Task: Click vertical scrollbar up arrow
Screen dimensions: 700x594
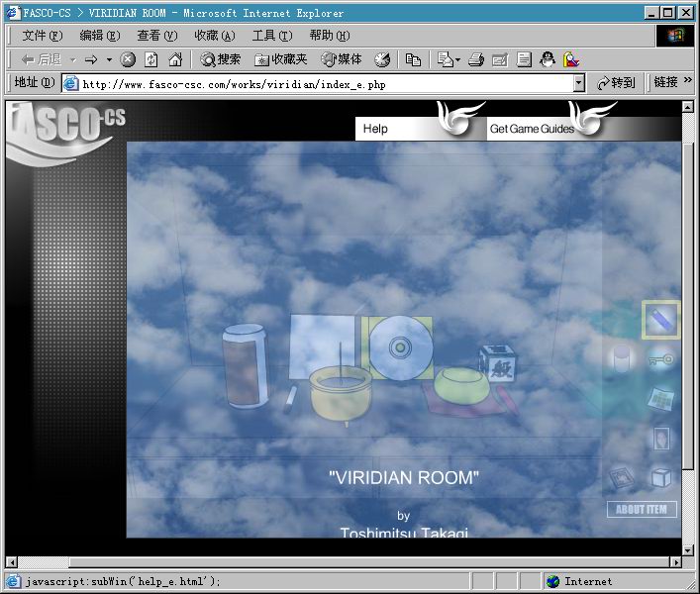Action: pos(687,107)
